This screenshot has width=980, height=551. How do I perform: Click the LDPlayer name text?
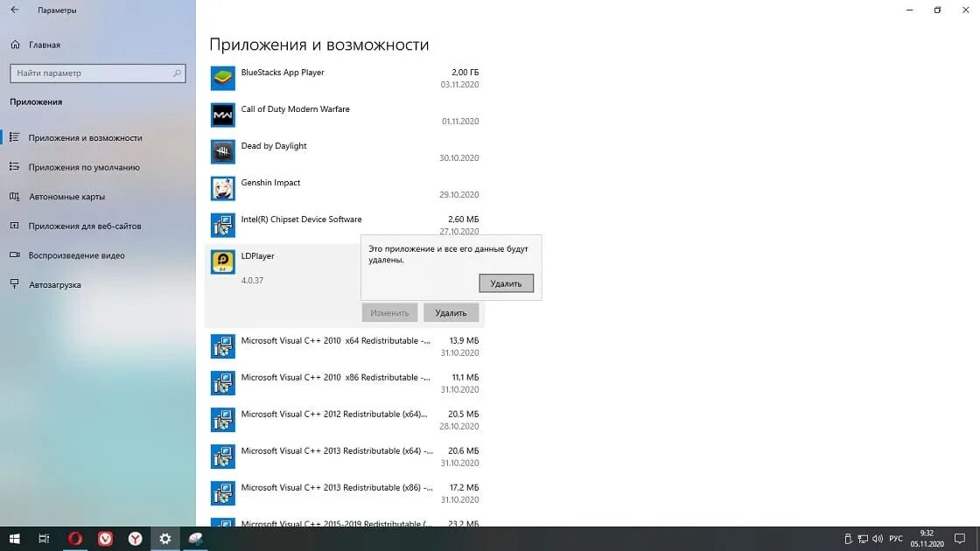click(257, 256)
